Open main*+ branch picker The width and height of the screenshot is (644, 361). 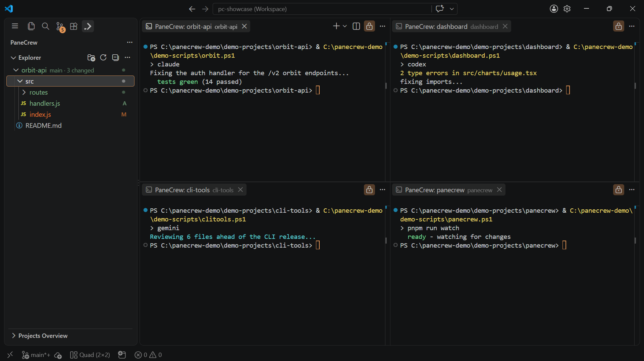(36, 355)
